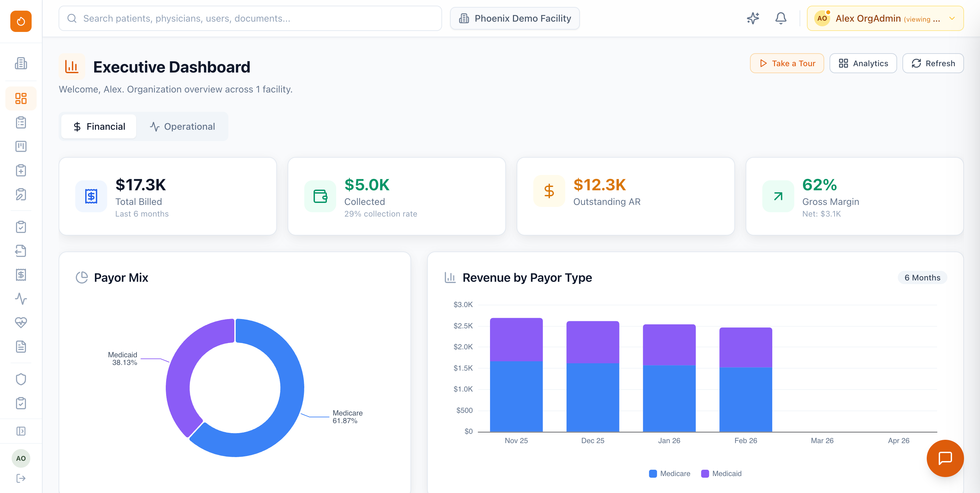Image resolution: width=980 pixels, height=493 pixels.
Task: Click the logout arrow icon at sidebar bottom
Action: [21, 478]
